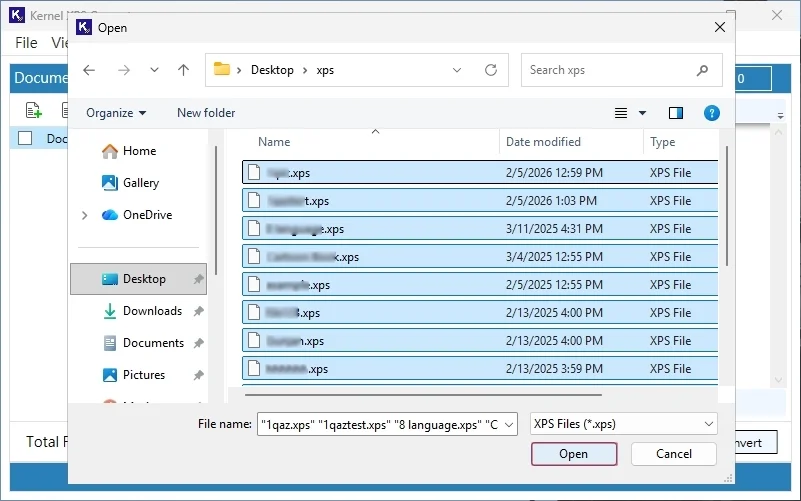Screen dimensions: 801x501
Task: Click pin icon next to Pictures
Action: click(x=198, y=375)
